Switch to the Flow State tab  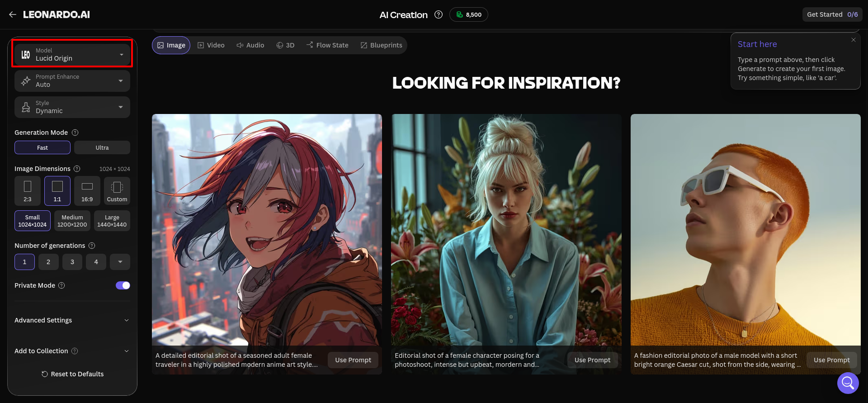coord(327,45)
